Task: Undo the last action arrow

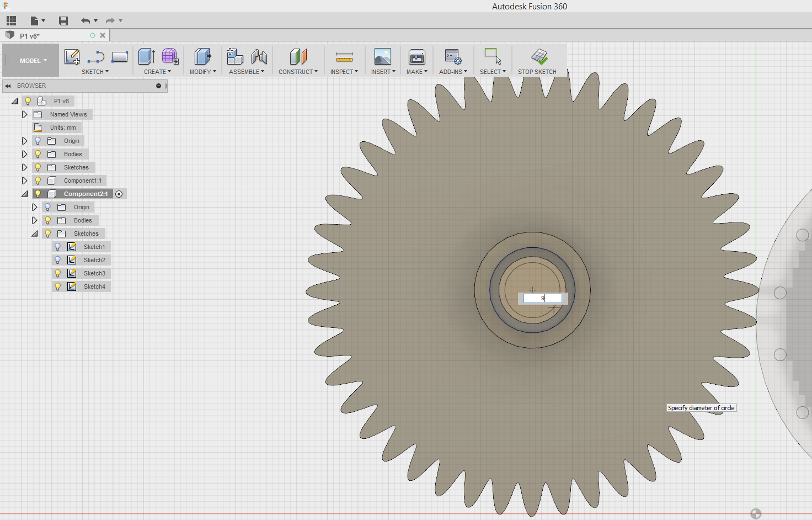Action: point(86,21)
